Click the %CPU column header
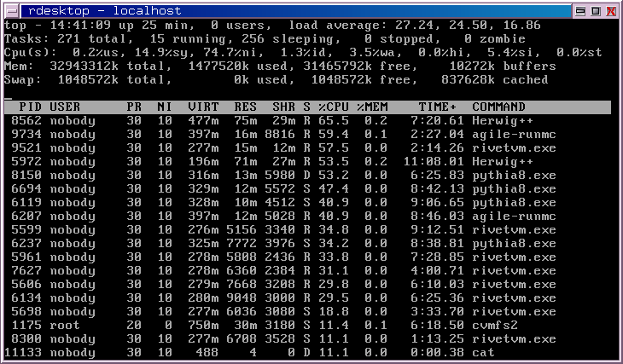The image size is (623, 364). pos(334,107)
